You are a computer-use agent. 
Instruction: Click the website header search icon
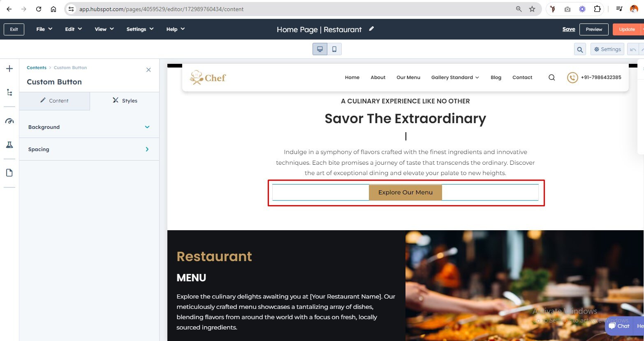tap(551, 77)
